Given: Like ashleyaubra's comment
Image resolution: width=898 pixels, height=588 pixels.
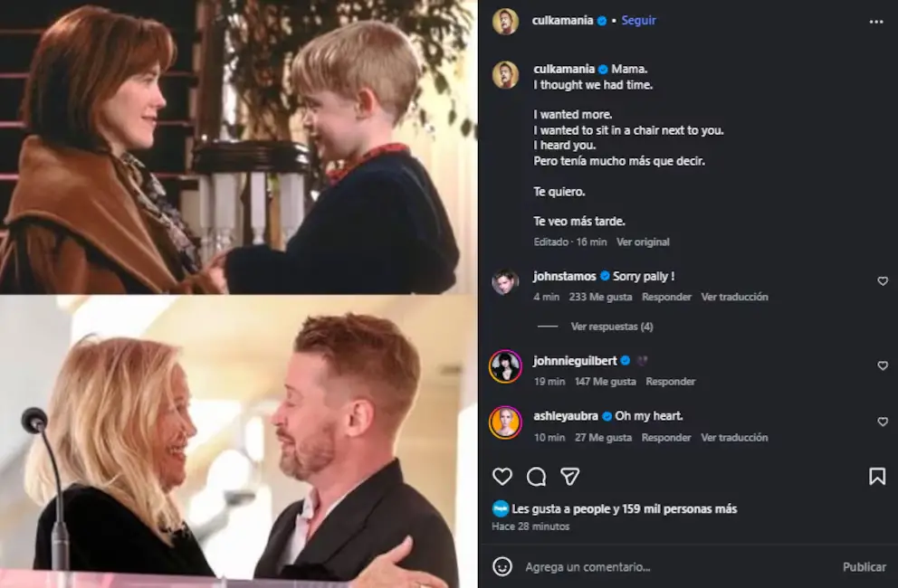Looking at the screenshot, I should 883,422.
